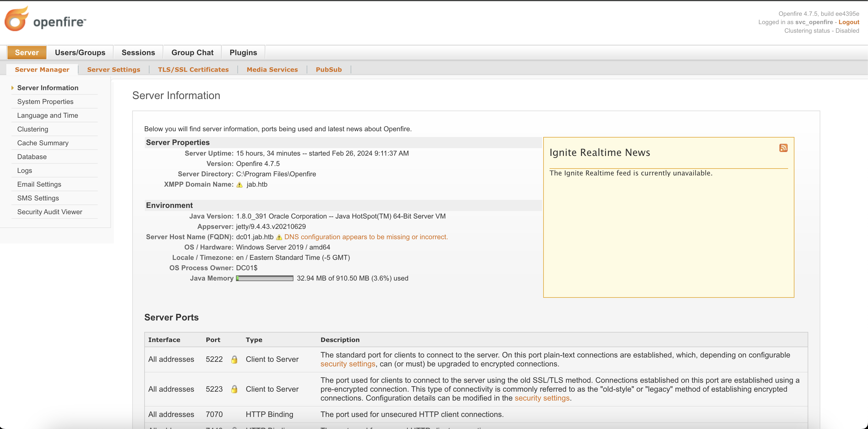Click Client to Server type for port 5223
This screenshot has width=868, height=429.
(x=272, y=389)
